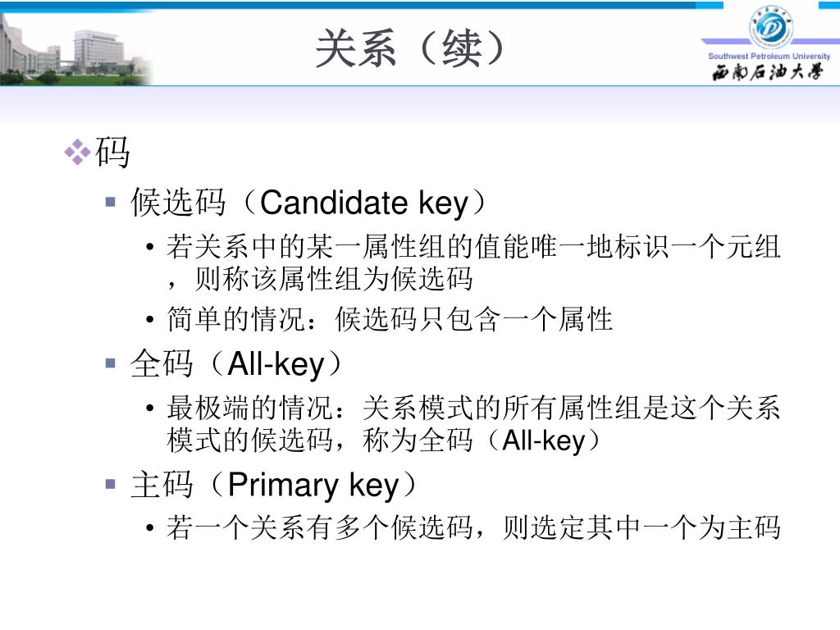Click the bullet line starting 若关系中的某一属性组
The image size is (840, 630).
click(473, 247)
